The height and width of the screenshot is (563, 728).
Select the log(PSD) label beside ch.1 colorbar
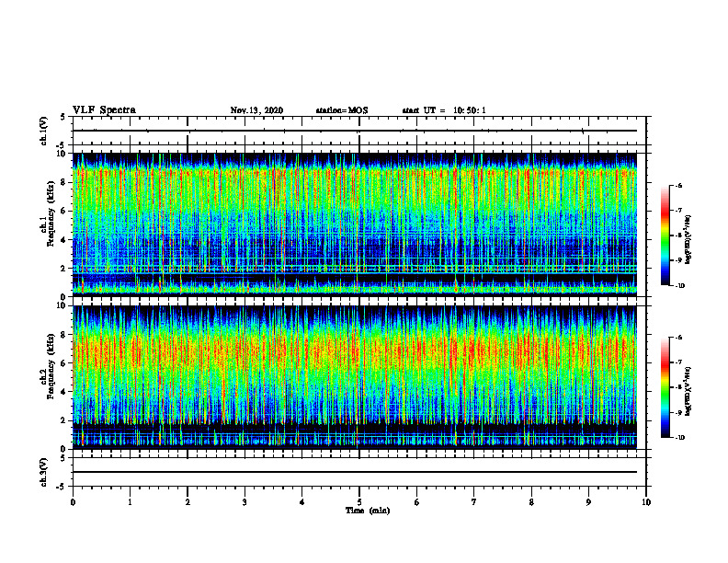pyautogui.click(x=688, y=240)
